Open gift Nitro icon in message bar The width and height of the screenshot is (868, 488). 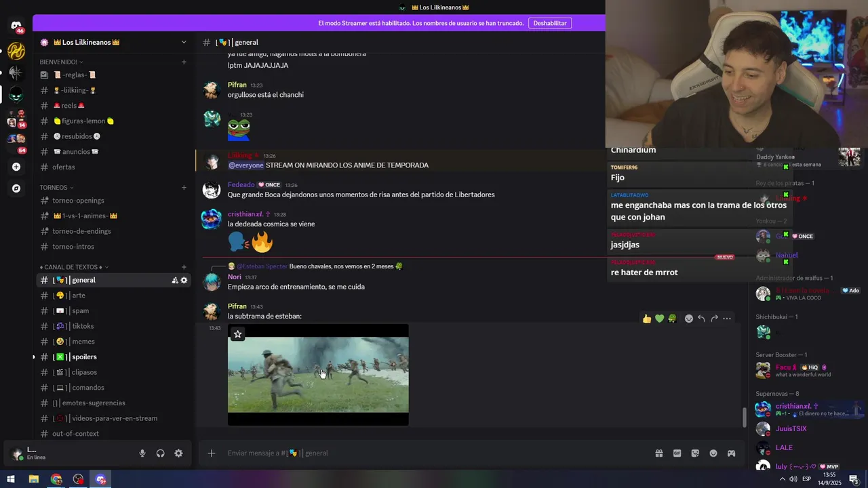click(659, 453)
